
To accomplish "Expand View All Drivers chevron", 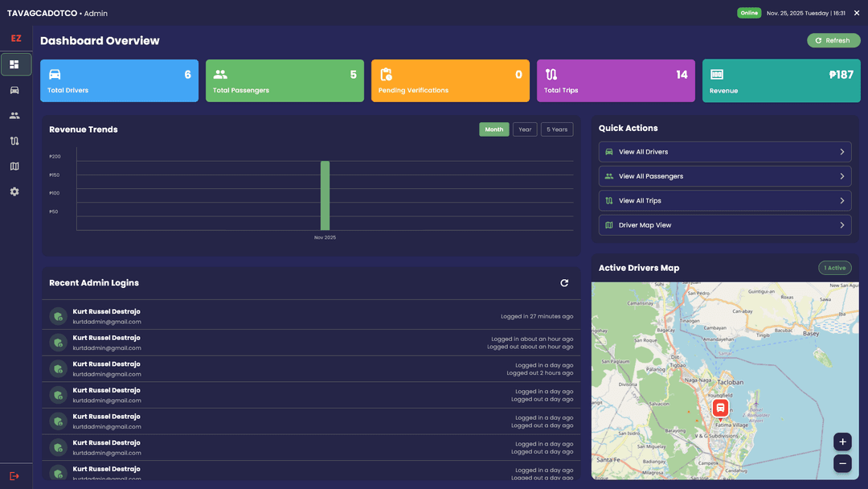I will (x=842, y=152).
